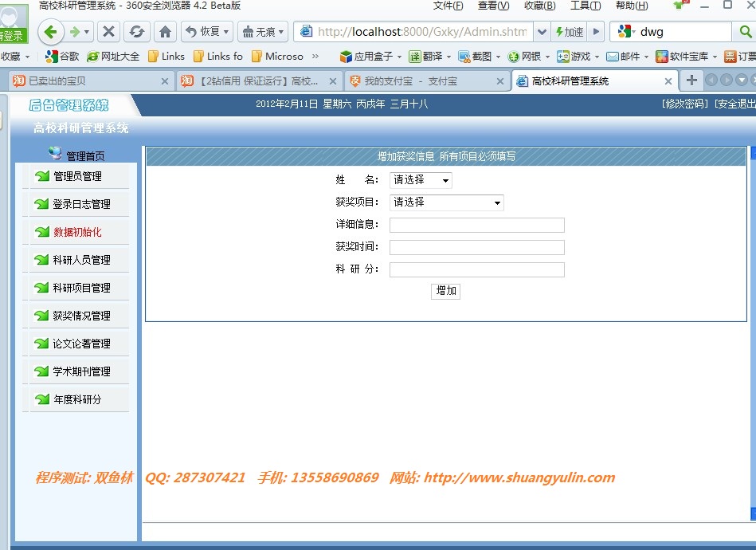Expand more bookmarks with the » chevron
This screenshot has height=550, width=756.
tap(315, 57)
